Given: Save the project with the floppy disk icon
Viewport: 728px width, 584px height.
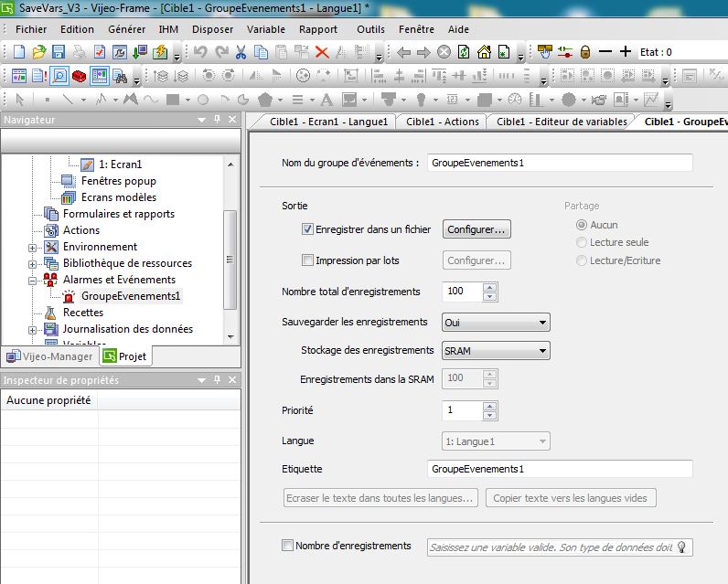Looking at the screenshot, I should click(x=59, y=52).
